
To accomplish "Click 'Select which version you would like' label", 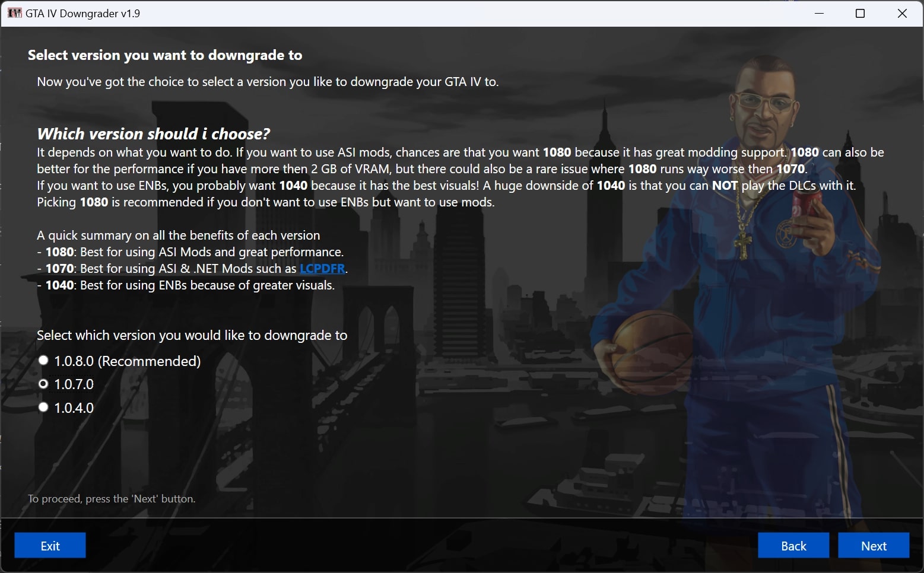I will click(192, 335).
